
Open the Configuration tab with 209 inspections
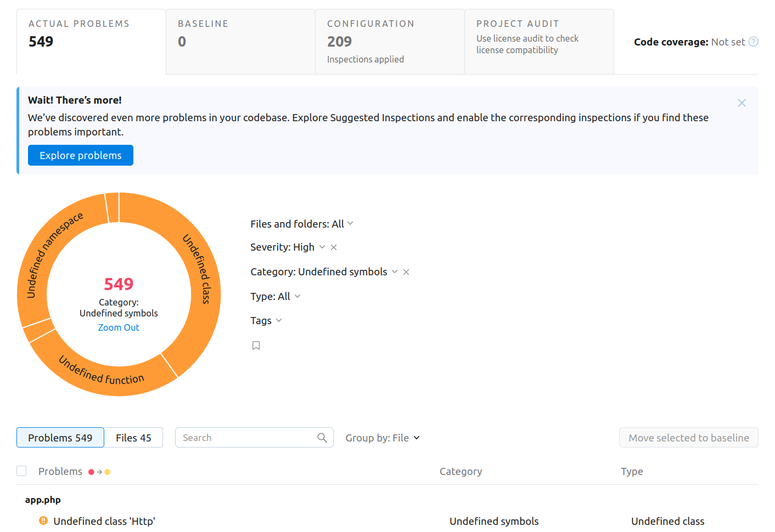point(390,42)
